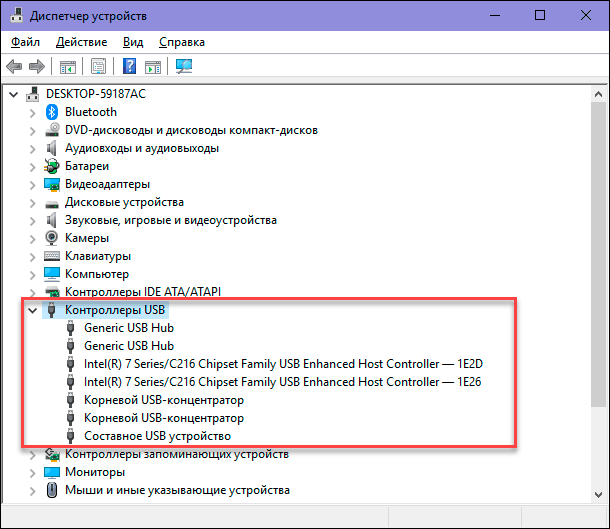Select the webcam icon beside Камеры
Image resolution: width=610 pixels, height=529 pixels.
pos(51,238)
